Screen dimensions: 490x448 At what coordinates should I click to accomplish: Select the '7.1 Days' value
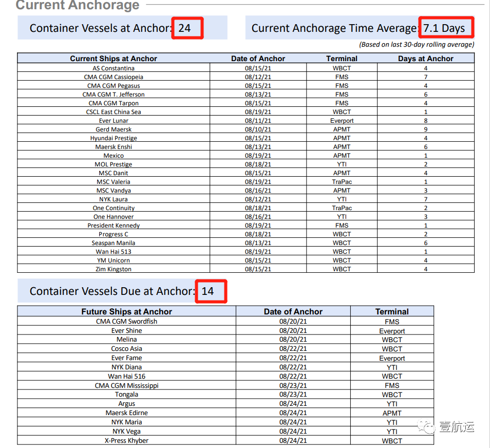tap(444, 28)
